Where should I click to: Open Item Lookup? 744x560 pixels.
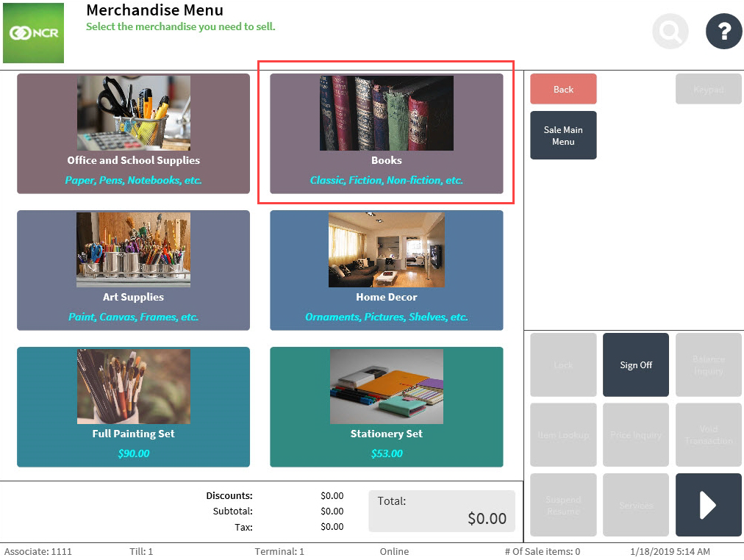(563, 435)
